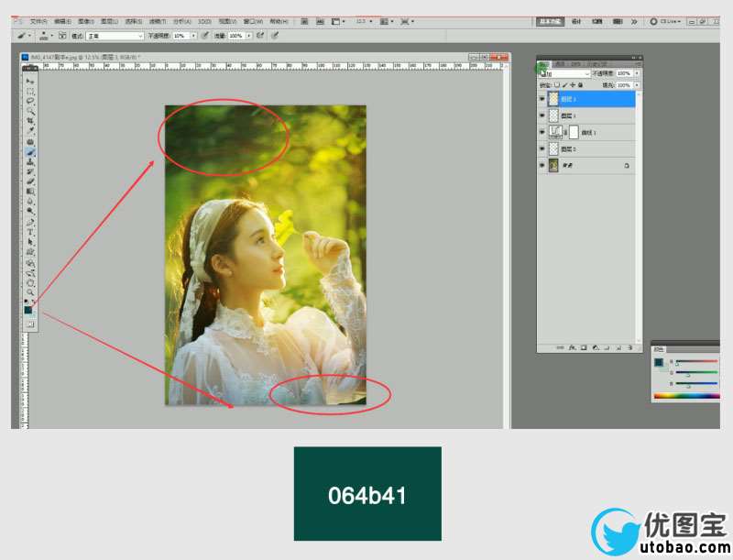
Task: Select the History Brush tool
Action: [x=30, y=172]
